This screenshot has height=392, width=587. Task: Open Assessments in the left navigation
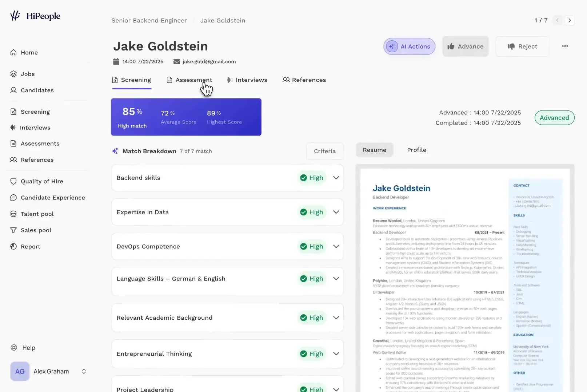[x=40, y=144]
